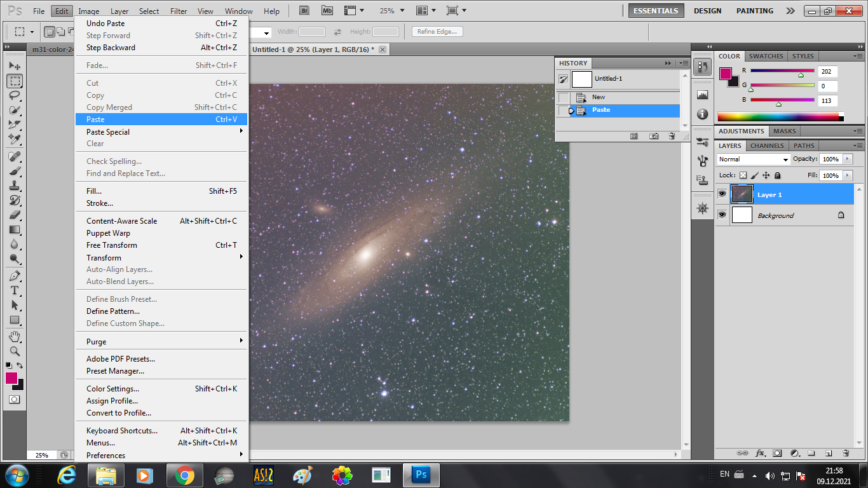Choose Undo Paste in Edit menu
Image resolution: width=868 pixels, height=488 pixels.
(x=161, y=24)
